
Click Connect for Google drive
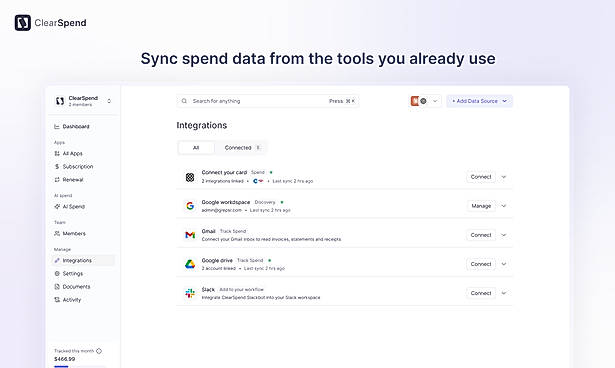click(481, 264)
